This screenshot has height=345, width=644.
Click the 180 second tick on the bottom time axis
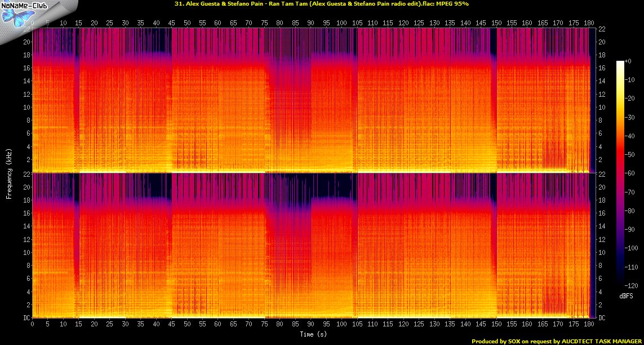(589, 324)
